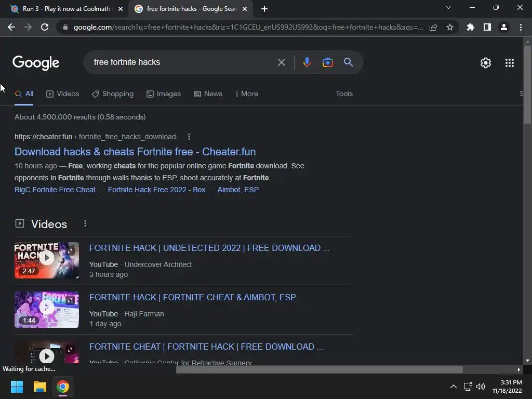Open the Cheater.fun download hacks result

coord(135,152)
